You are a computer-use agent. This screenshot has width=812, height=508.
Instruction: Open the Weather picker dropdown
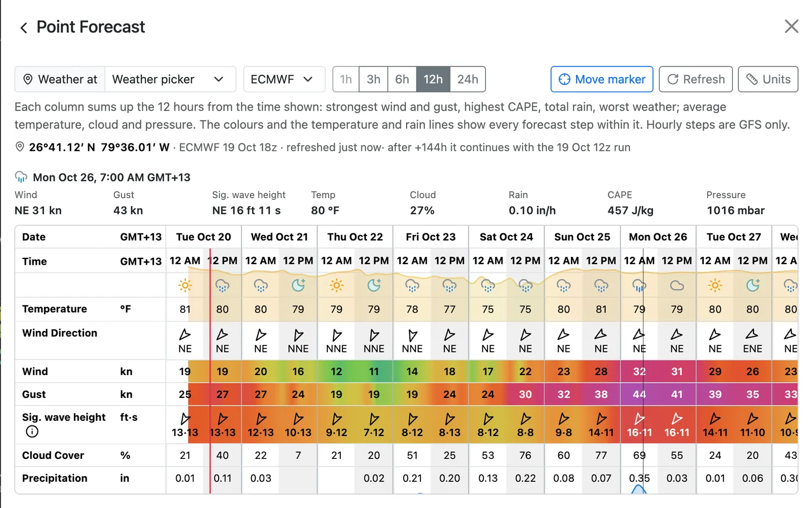(170, 79)
